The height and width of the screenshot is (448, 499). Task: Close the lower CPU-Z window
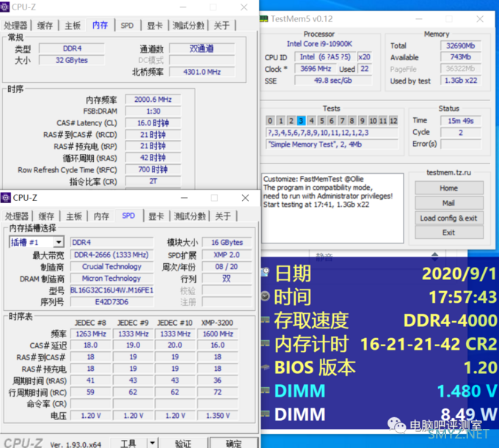(245, 198)
